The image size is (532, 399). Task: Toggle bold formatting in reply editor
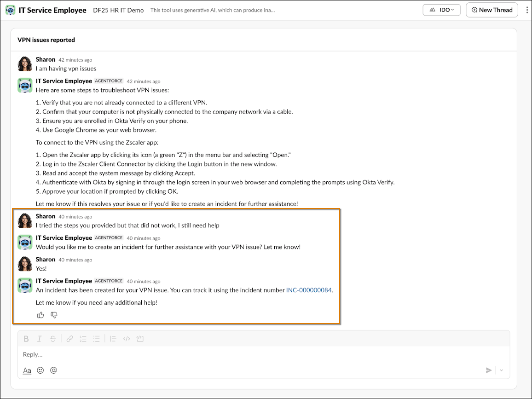[26, 339]
